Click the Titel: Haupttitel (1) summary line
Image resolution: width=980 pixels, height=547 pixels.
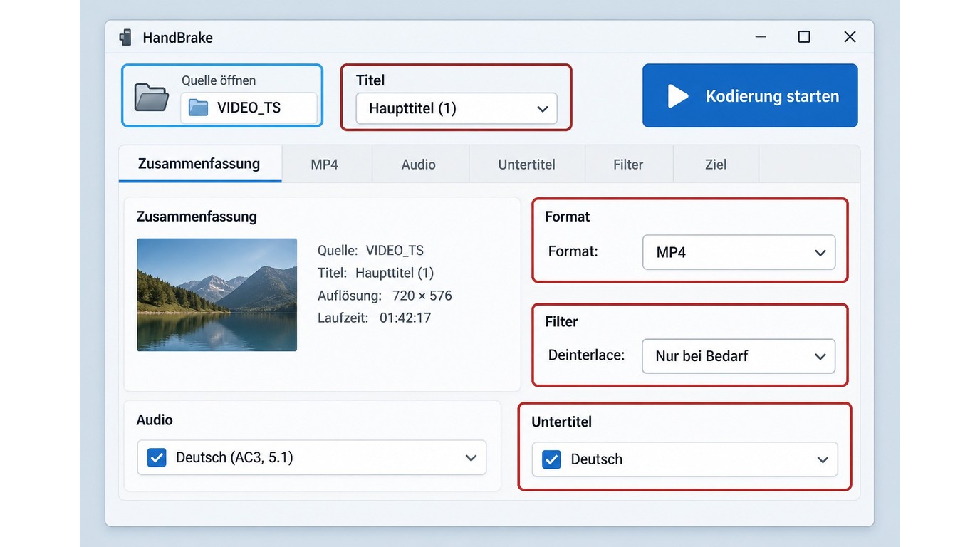coord(375,273)
